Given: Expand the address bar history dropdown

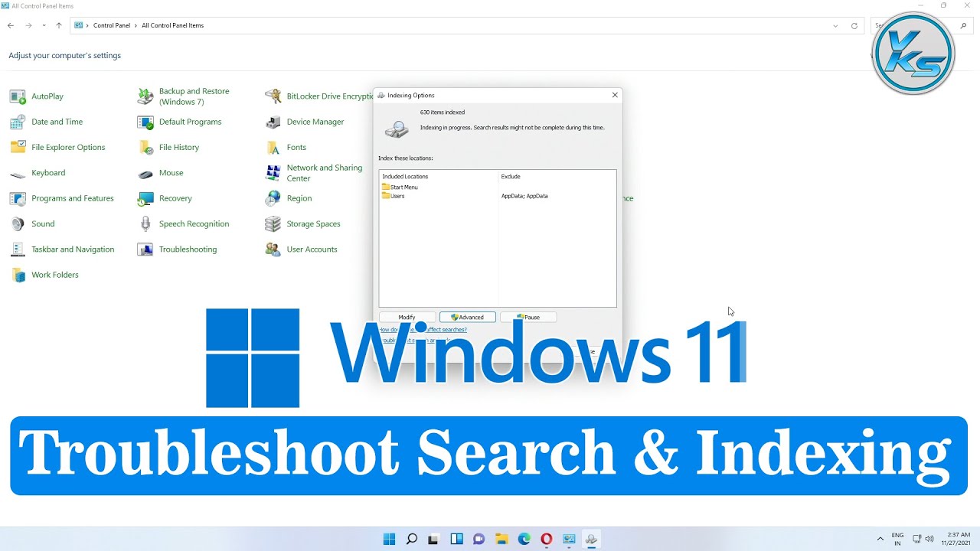Looking at the screenshot, I should click(x=835, y=25).
